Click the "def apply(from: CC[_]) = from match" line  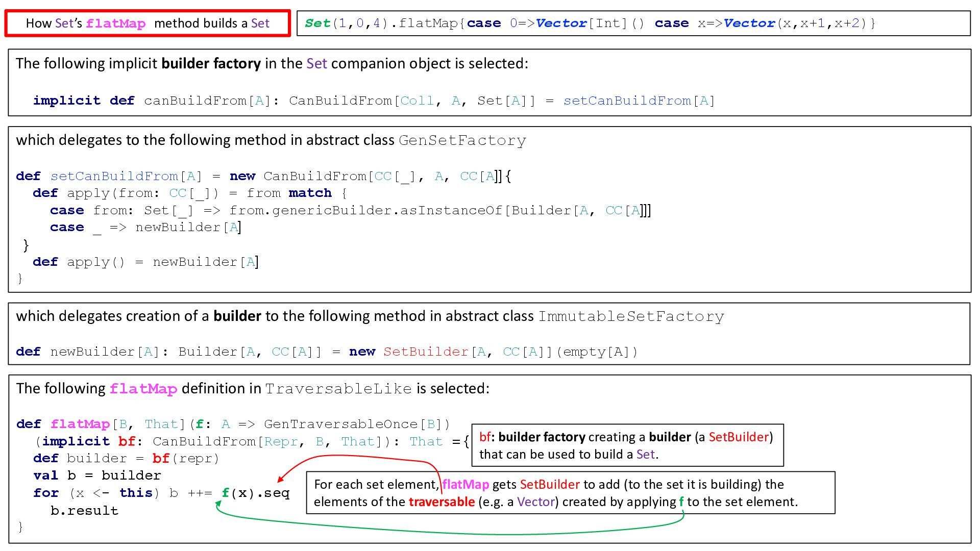190,193
